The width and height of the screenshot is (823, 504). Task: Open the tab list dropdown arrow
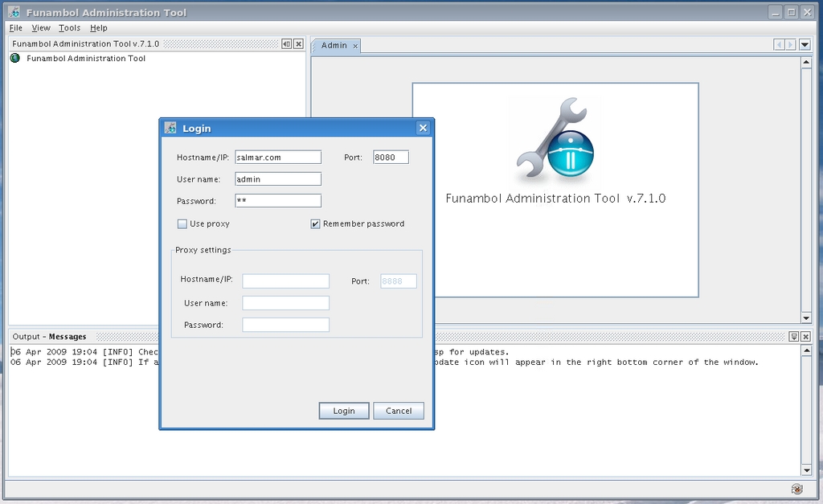coord(805,45)
